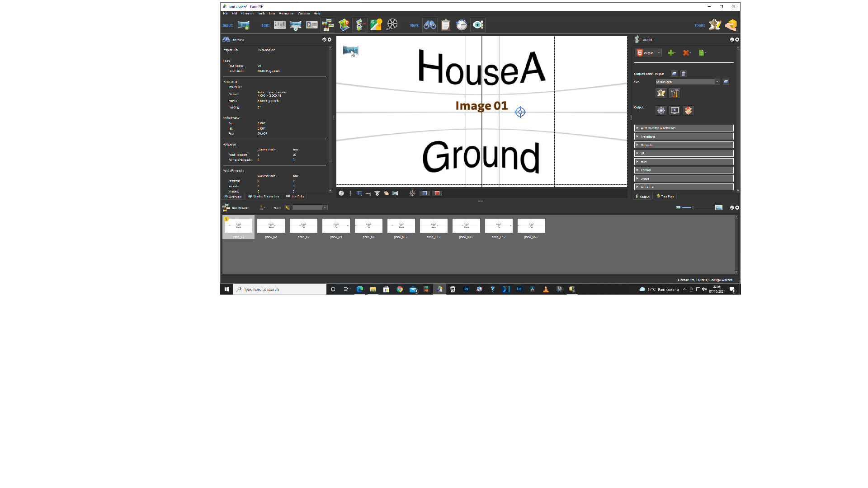This screenshot has width=868, height=488.
Task: Expand the Transitions section
Action: point(684,136)
